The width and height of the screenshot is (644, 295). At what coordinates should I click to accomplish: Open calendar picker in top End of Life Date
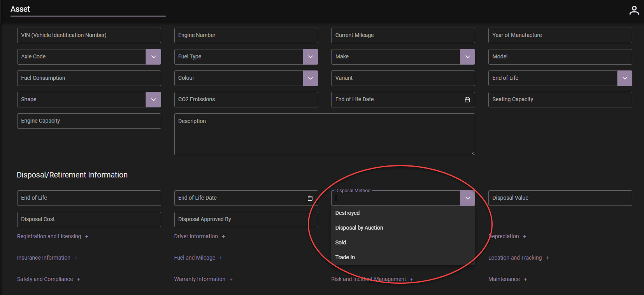467,100
